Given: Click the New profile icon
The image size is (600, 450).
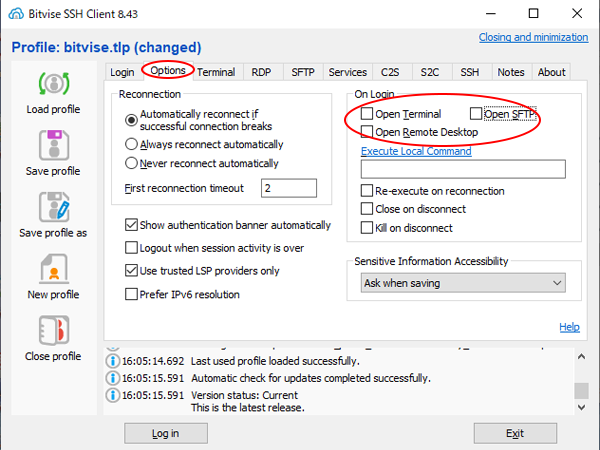Looking at the screenshot, I should (x=54, y=269).
